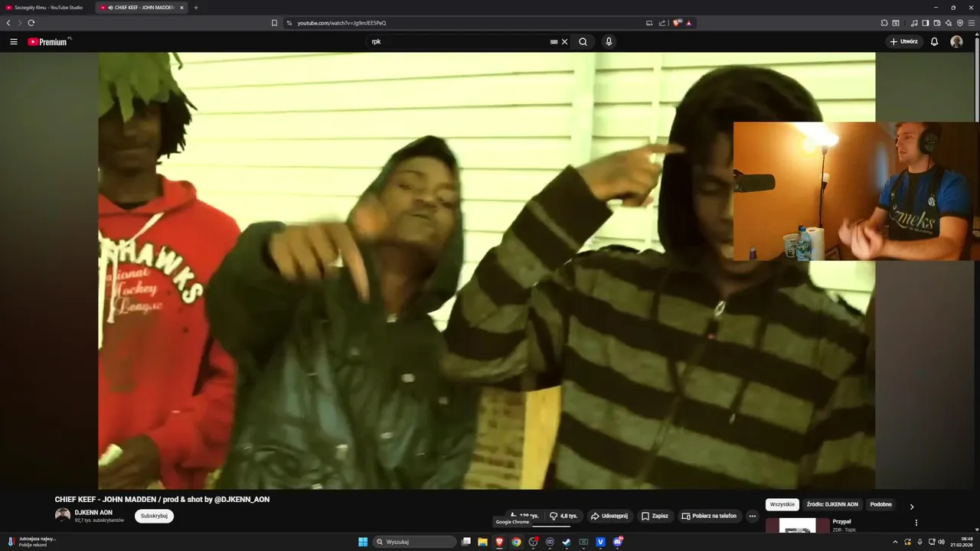Show next filter chips with arrow

point(912,506)
